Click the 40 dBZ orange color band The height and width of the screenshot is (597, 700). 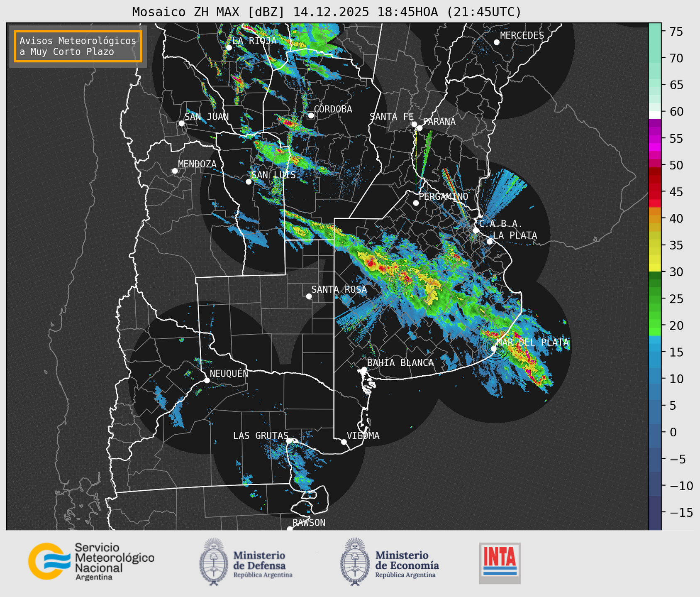tap(655, 219)
